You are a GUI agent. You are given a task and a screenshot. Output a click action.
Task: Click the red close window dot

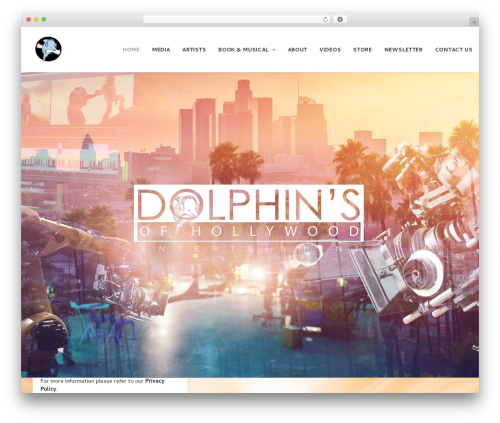tap(29, 20)
